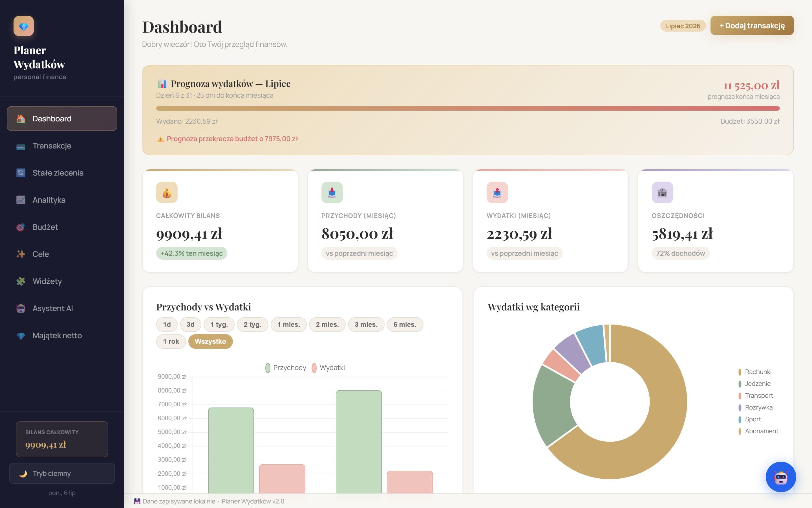812x508 pixels.
Task: Pick the 1 rok time range
Action: [x=171, y=341]
